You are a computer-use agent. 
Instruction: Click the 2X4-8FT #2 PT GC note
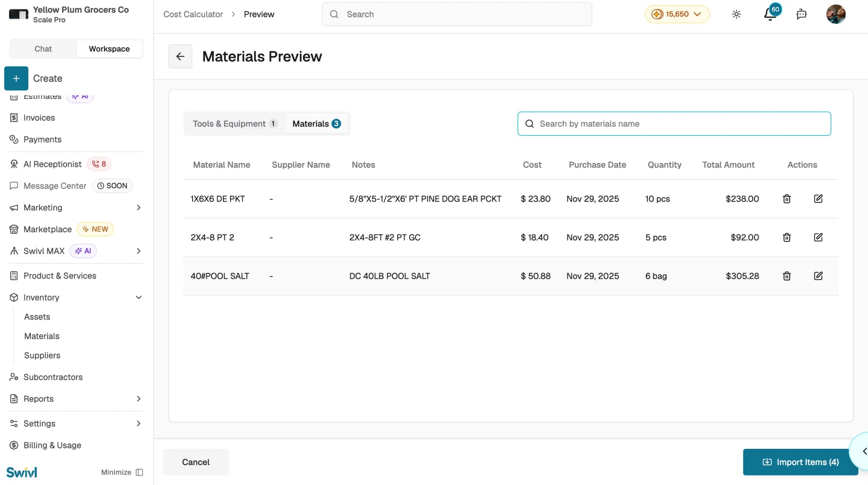tap(385, 237)
